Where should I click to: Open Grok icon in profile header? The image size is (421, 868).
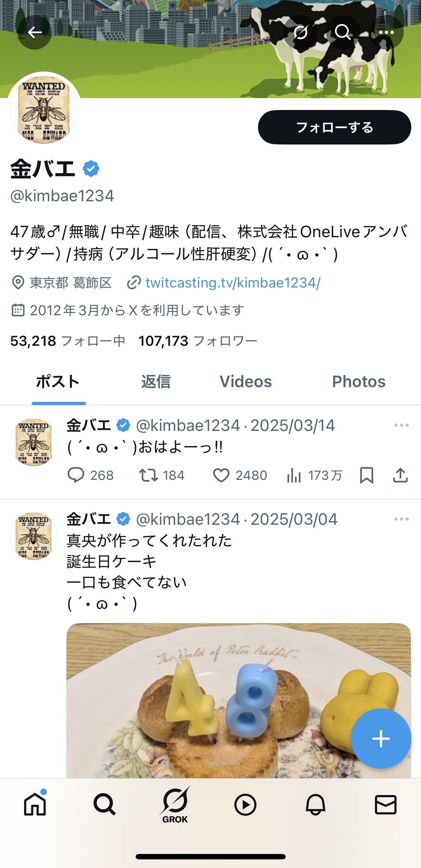point(300,32)
